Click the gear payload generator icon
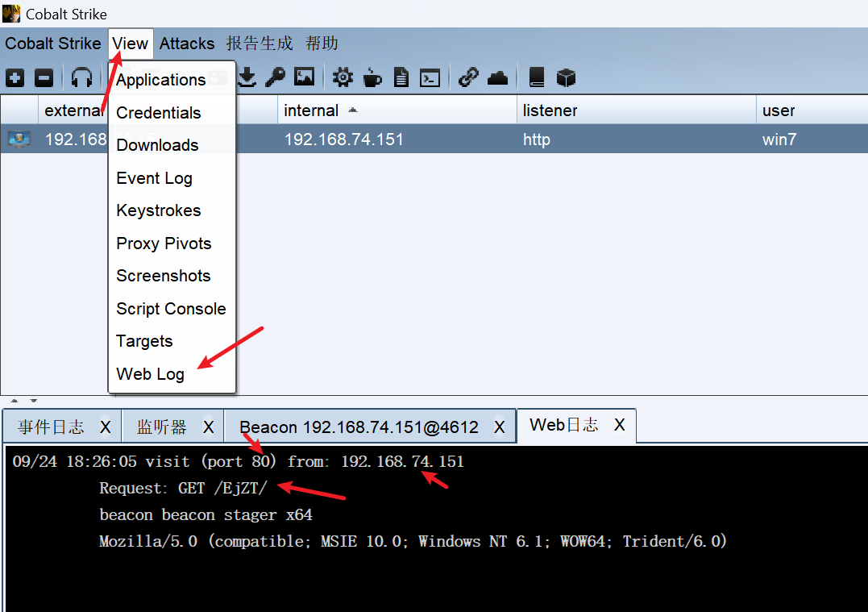The image size is (868, 612). 343,77
